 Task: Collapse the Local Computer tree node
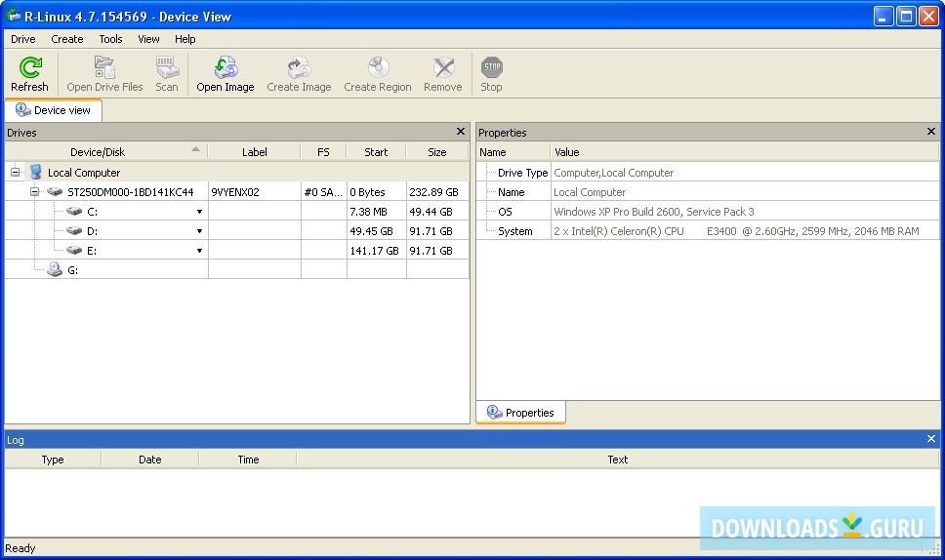pyautogui.click(x=16, y=173)
